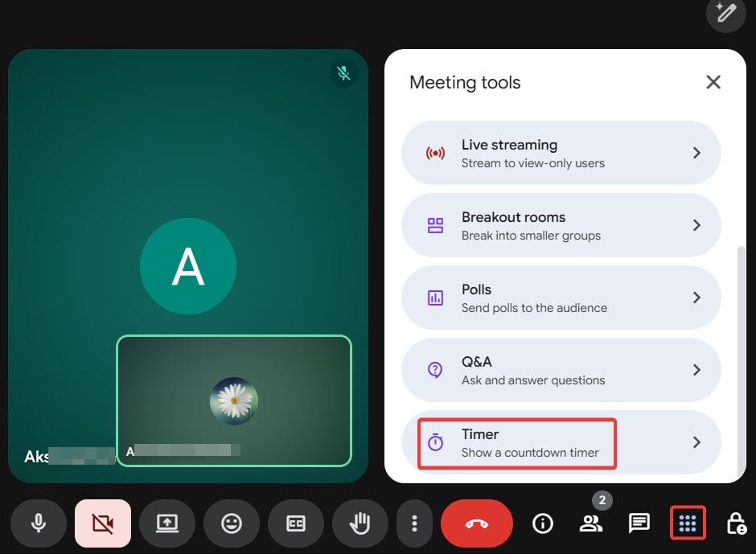The image size is (756, 554).
Task: Send a reaction with the emoji icon
Action: (x=232, y=523)
